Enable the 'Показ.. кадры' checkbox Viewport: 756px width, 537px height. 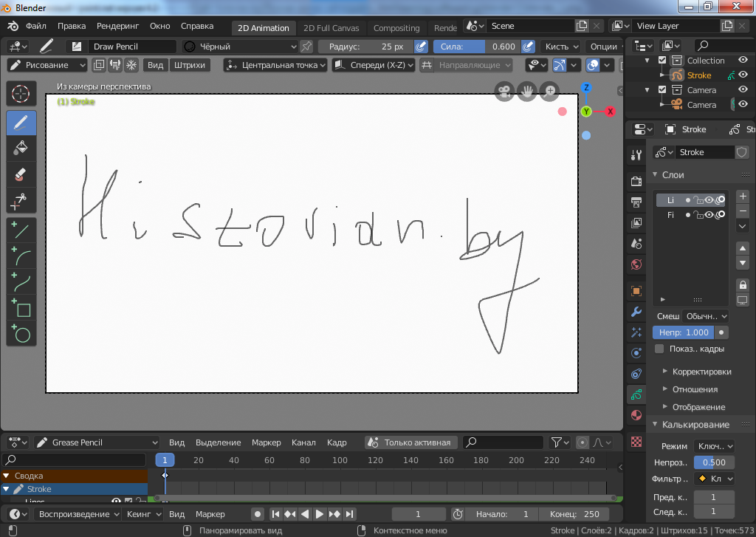coord(659,349)
